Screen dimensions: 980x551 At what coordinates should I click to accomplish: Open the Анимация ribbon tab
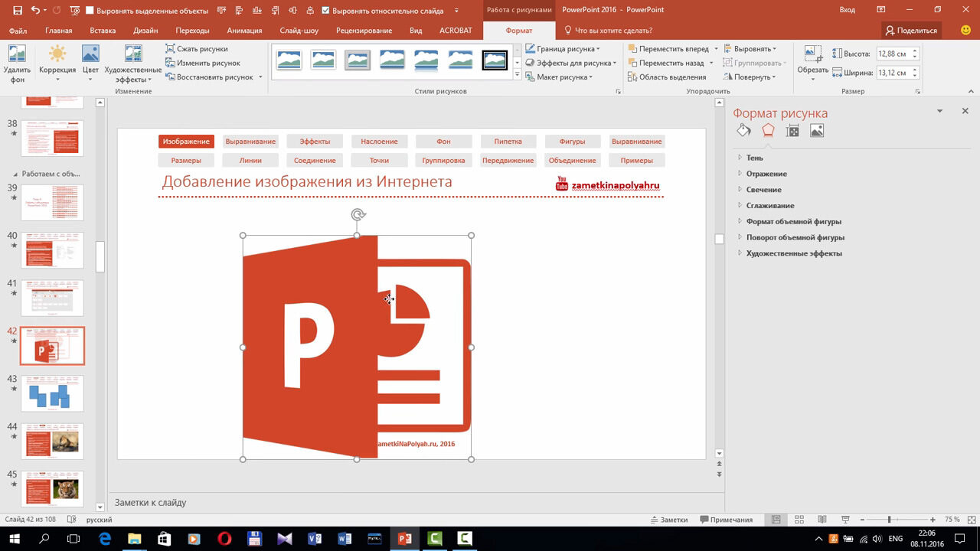[x=244, y=31]
